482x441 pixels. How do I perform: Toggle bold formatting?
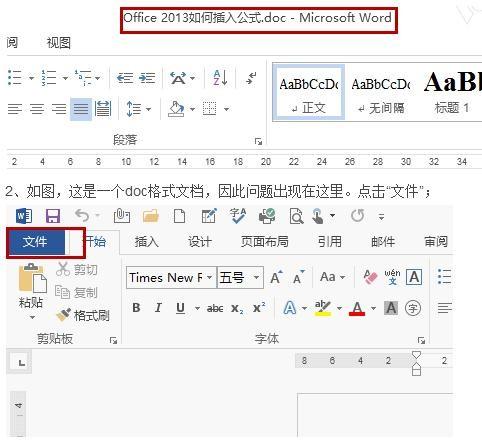click(x=136, y=308)
